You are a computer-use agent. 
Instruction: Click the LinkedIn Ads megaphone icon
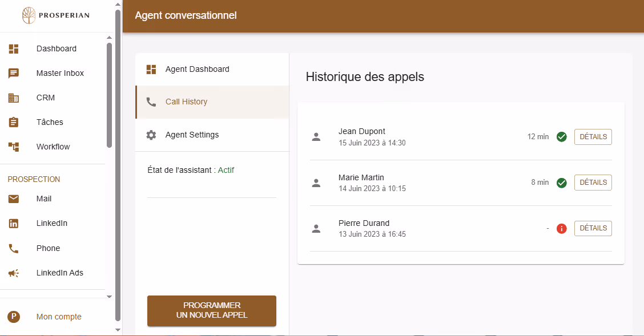tap(13, 273)
